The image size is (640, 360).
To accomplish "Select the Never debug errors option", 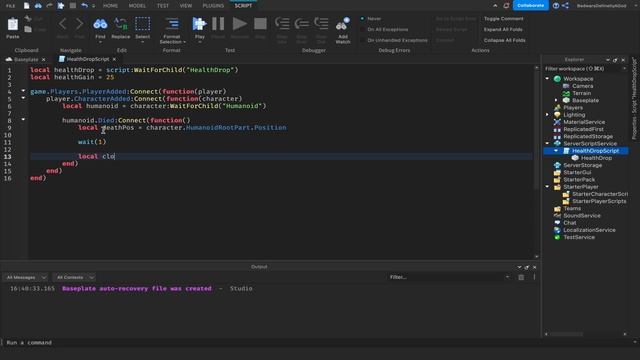I will tap(362, 19).
